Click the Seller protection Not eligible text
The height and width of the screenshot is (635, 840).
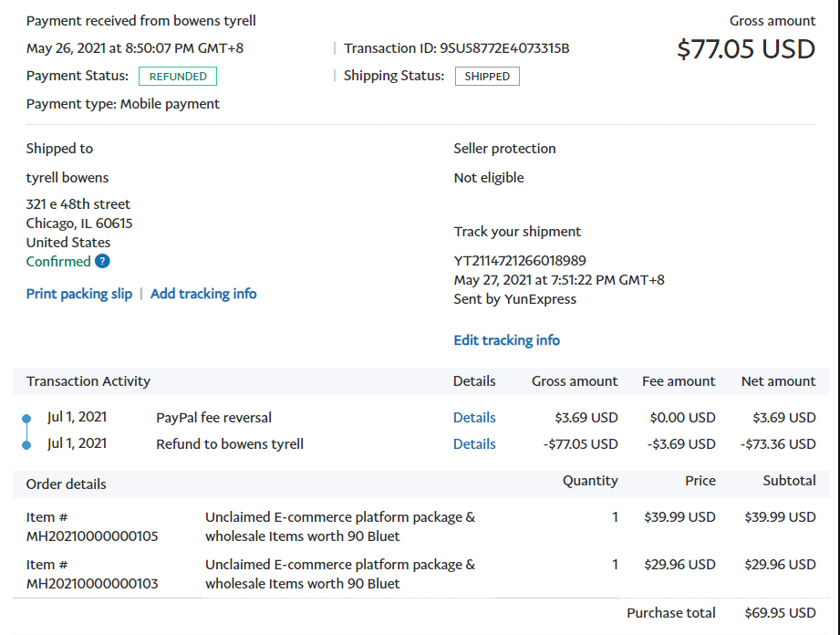pyautogui.click(x=489, y=178)
